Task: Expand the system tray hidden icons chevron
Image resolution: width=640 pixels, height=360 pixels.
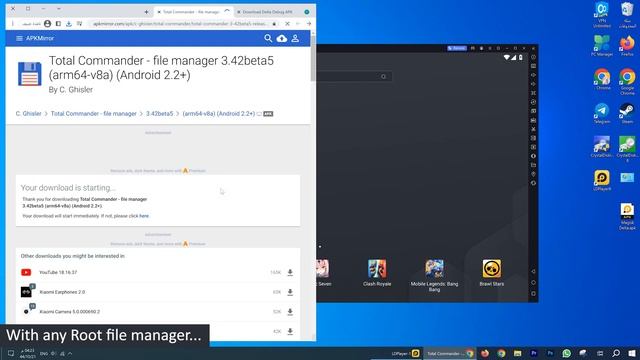Action: coord(70,353)
